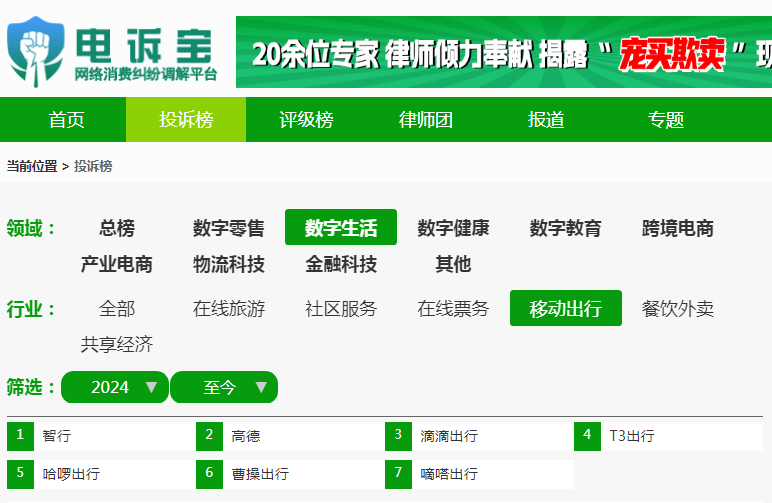Viewport: 772px width, 503px height.
Task: Open rank 1 entry 智行
Action: 101,436
